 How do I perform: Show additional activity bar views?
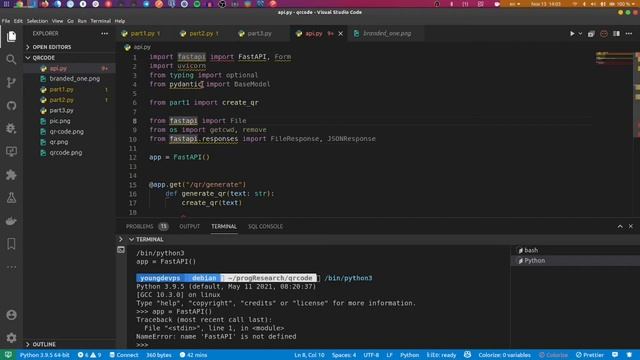[11, 267]
